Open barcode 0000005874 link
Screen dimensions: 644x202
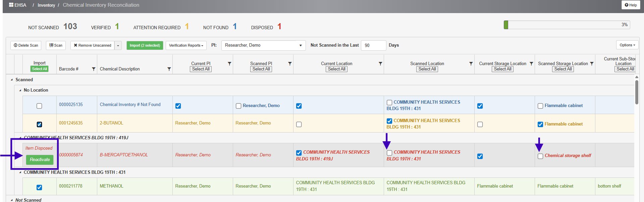[x=71, y=155]
